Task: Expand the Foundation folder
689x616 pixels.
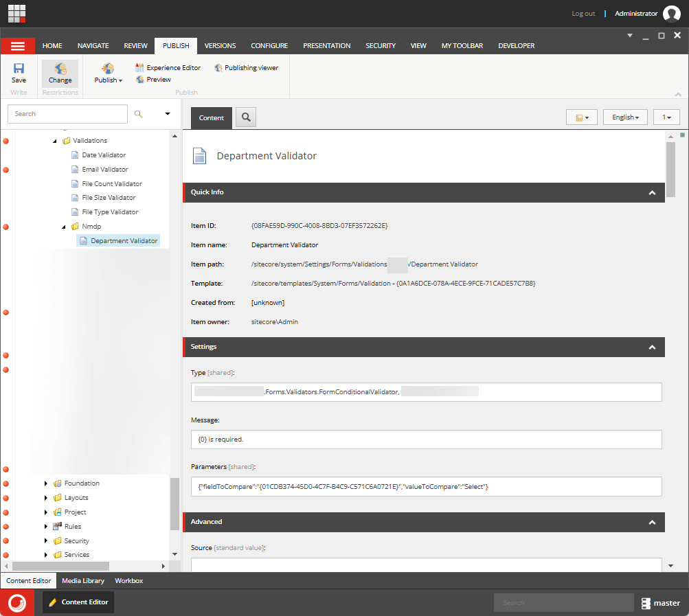Action: (x=45, y=483)
